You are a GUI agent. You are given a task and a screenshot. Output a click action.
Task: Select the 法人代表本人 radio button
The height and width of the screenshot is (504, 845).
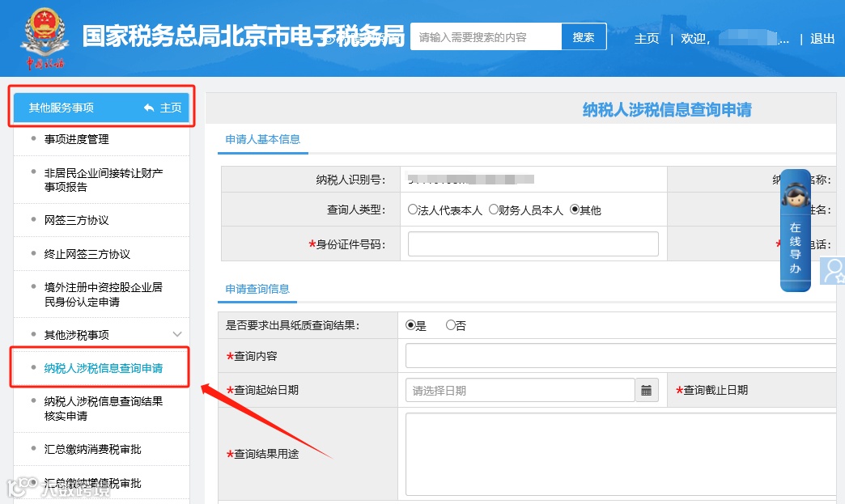[x=413, y=210]
